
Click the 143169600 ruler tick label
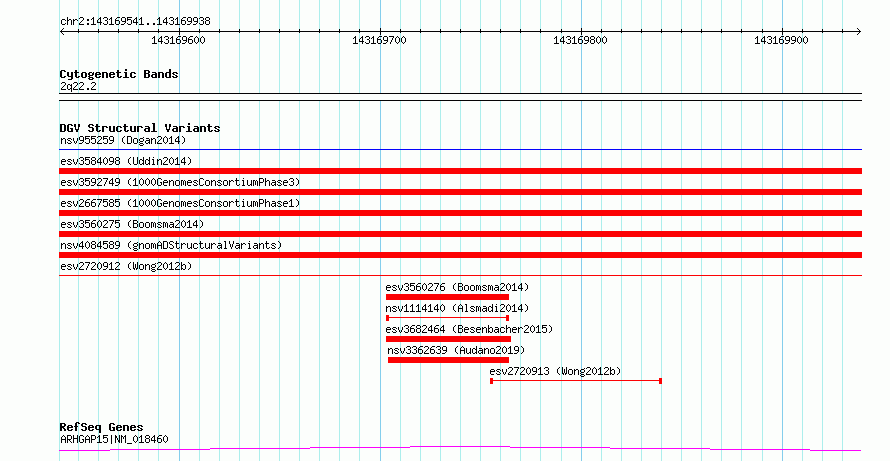[178, 40]
